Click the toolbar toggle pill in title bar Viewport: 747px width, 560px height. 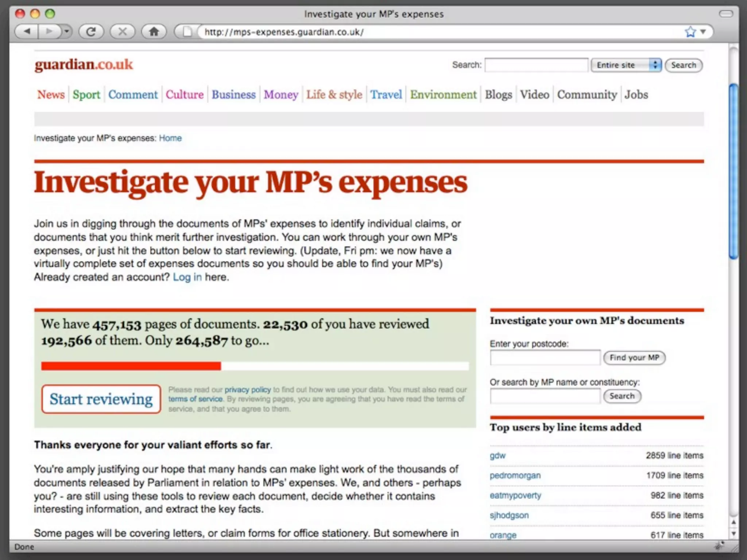click(725, 14)
